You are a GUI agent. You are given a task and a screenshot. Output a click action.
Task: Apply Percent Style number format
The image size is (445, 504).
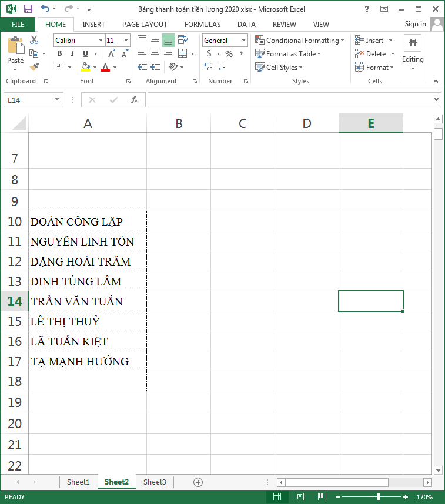tap(229, 53)
